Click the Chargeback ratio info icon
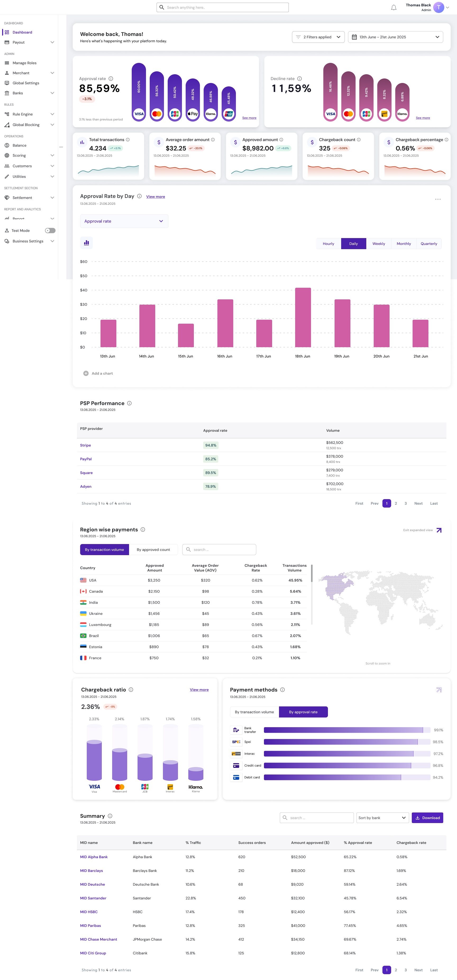The height and width of the screenshot is (980, 457). click(x=131, y=690)
